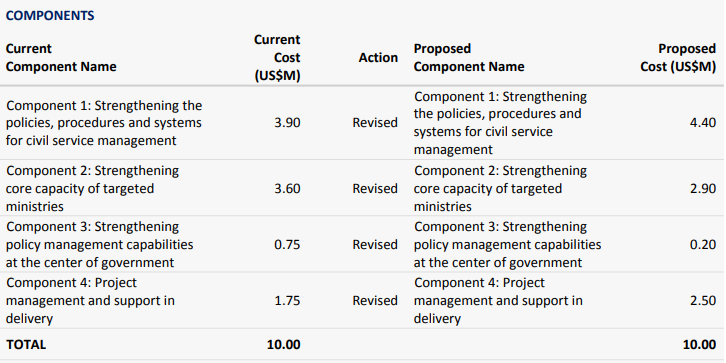Click the Current Cost (US$M) header
Image resolution: width=726 pixels, height=363 pixels.
coord(277,58)
